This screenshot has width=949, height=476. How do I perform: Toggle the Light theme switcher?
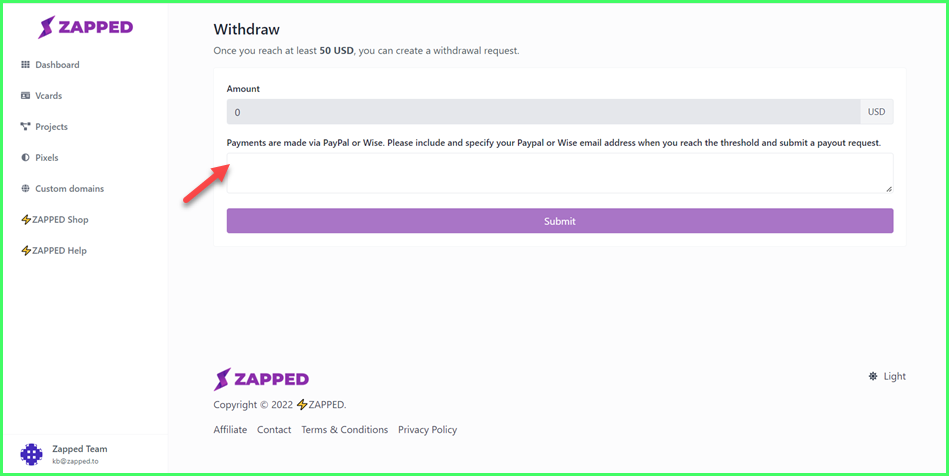[887, 376]
